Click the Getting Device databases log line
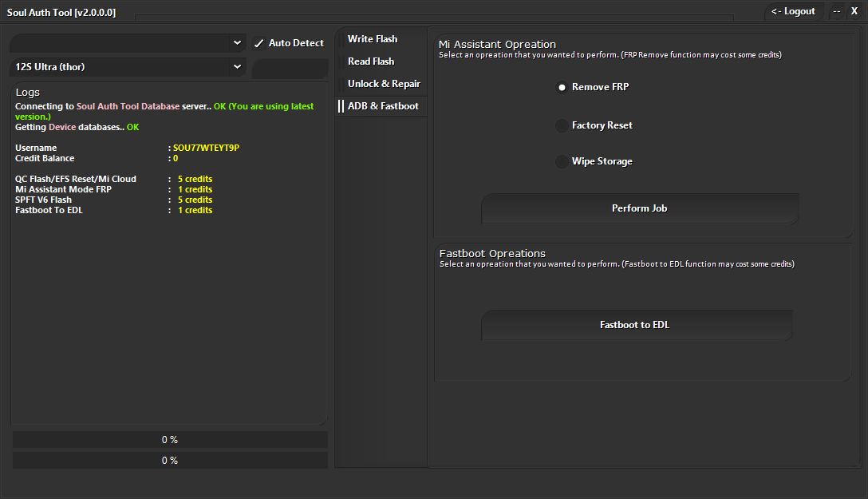 [77, 128]
